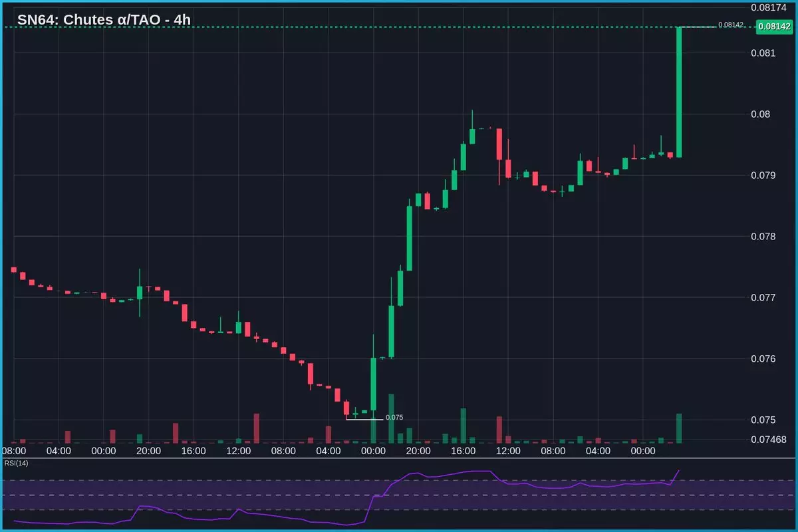Click the rightmost 00:00 time axis label
798x532 pixels.
click(x=642, y=451)
